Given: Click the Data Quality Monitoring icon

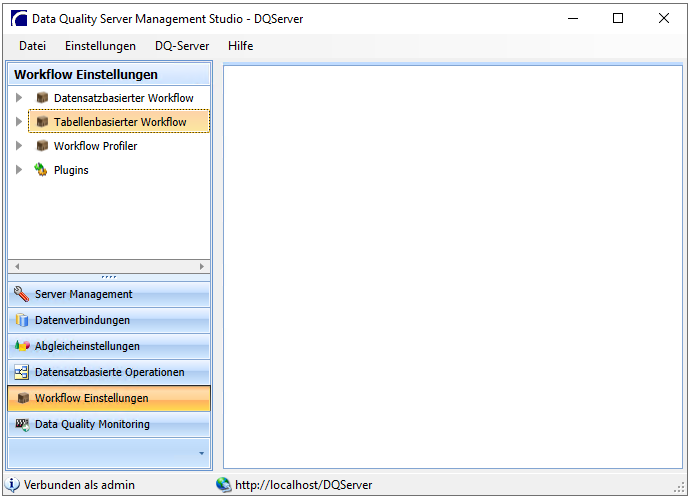Looking at the screenshot, I should click(22, 424).
